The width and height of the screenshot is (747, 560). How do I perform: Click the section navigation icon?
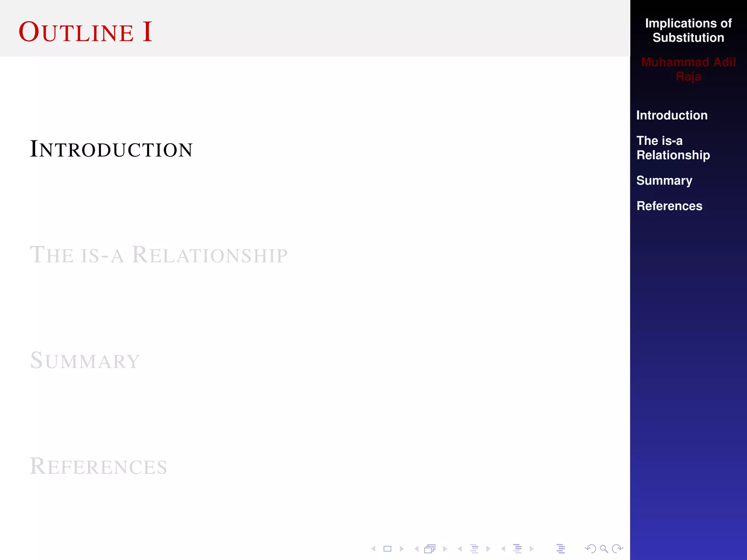coord(518,549)
